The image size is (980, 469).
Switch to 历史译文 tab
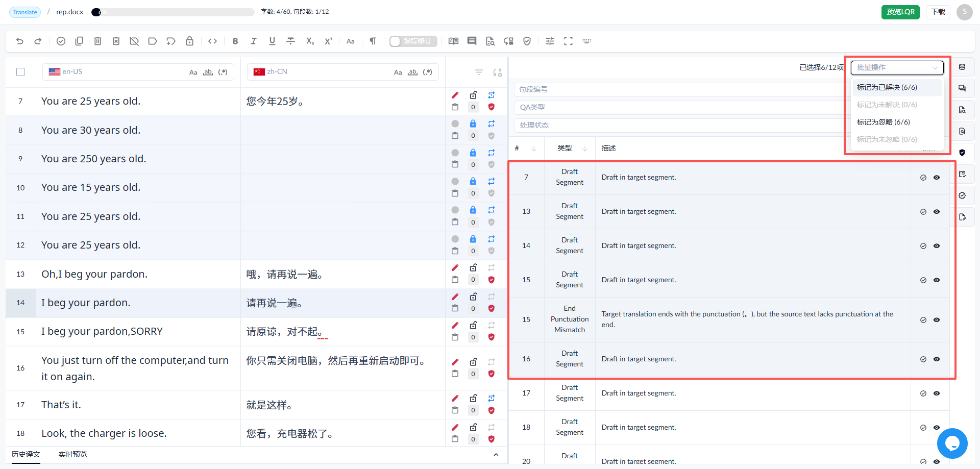pos(26,454)
